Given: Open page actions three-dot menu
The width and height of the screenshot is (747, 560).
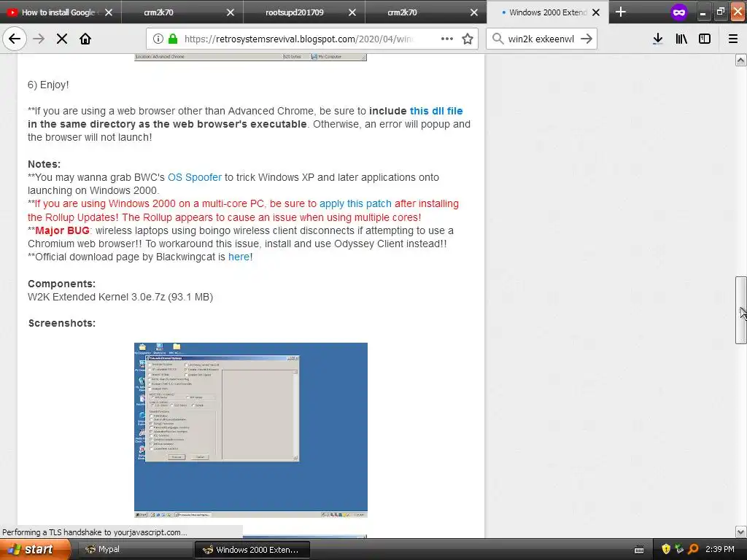Looking at the screenshot, I should tap(447, 39).
